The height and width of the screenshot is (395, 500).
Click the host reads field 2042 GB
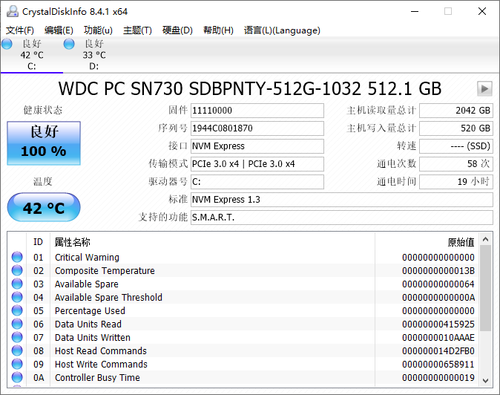pyautogui.click(x=456, y=111)
